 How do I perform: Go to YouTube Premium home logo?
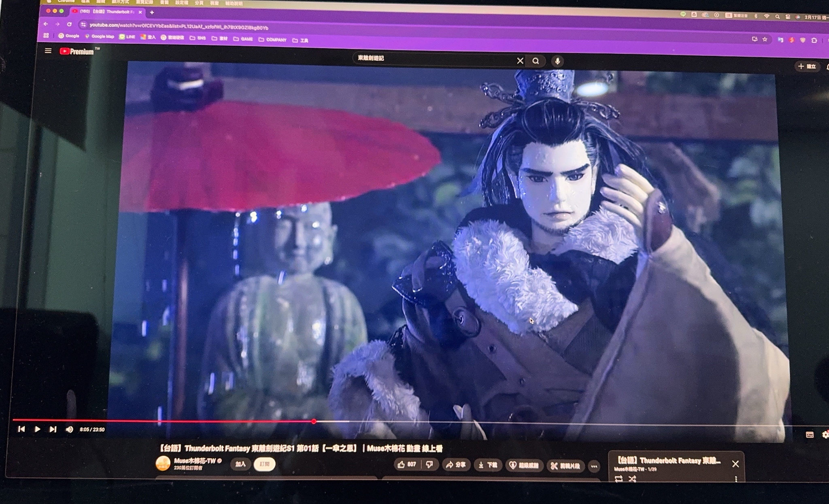click(x=77, y=51)
